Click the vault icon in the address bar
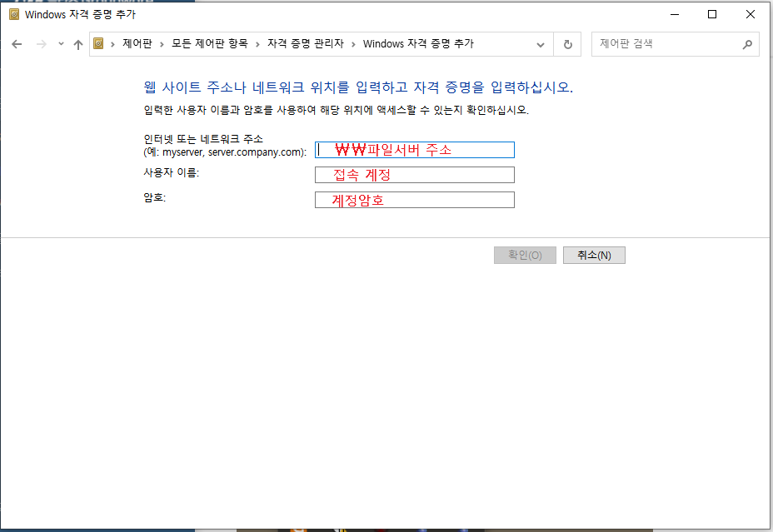This screenshot has height=532, width=773. coord(99,44)
